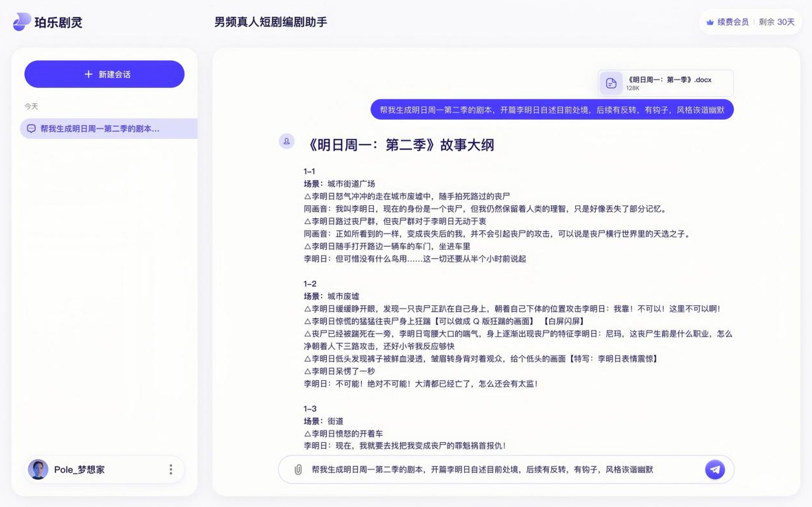Screen dimensions: 812x507
Task: Click the 续费会员 renew membership link
Action: click(x=733, y=22)
